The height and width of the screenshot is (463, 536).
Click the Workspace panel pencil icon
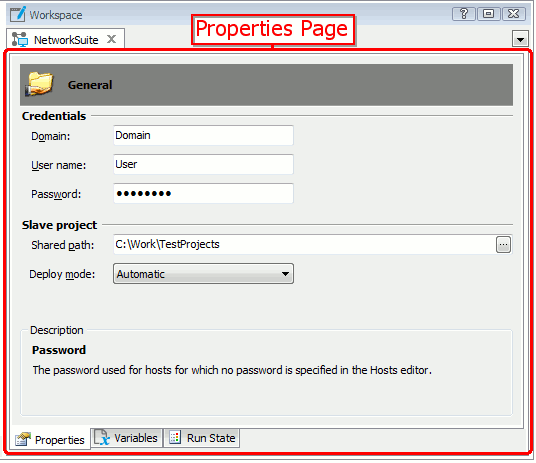coord(18,14)
